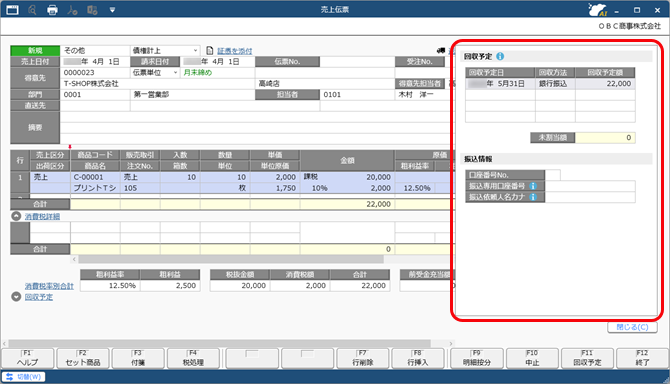Click the F12 終了 function button
670x384 pixels.
pyautogui.click(x=642, y=358)
